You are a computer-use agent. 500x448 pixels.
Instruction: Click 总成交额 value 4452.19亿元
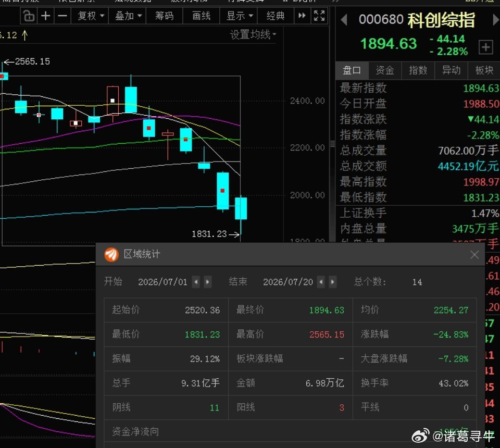(468, 166)
